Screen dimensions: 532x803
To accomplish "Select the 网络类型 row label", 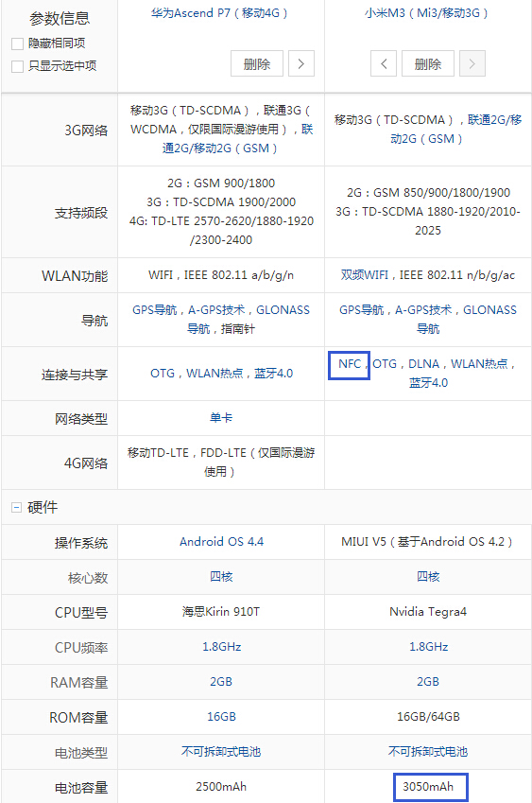I will pyautogui.click(x=81, y=419).
